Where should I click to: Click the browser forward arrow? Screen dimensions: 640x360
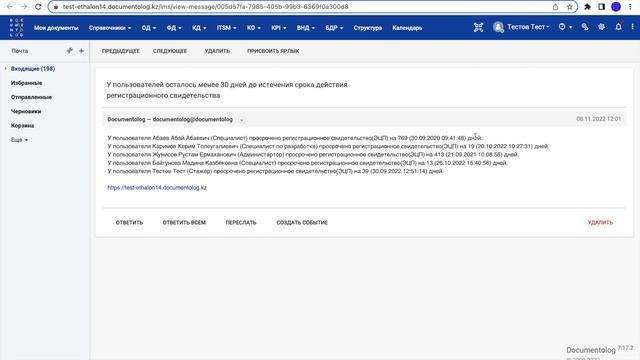coord(24,7)
